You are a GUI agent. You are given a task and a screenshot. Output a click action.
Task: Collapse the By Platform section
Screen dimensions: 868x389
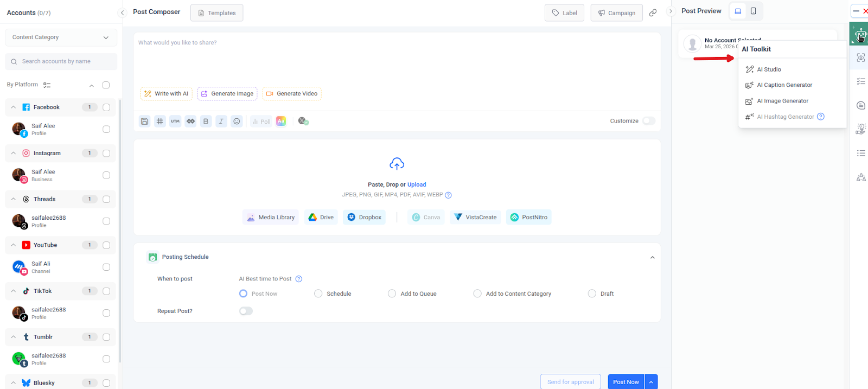92,86
